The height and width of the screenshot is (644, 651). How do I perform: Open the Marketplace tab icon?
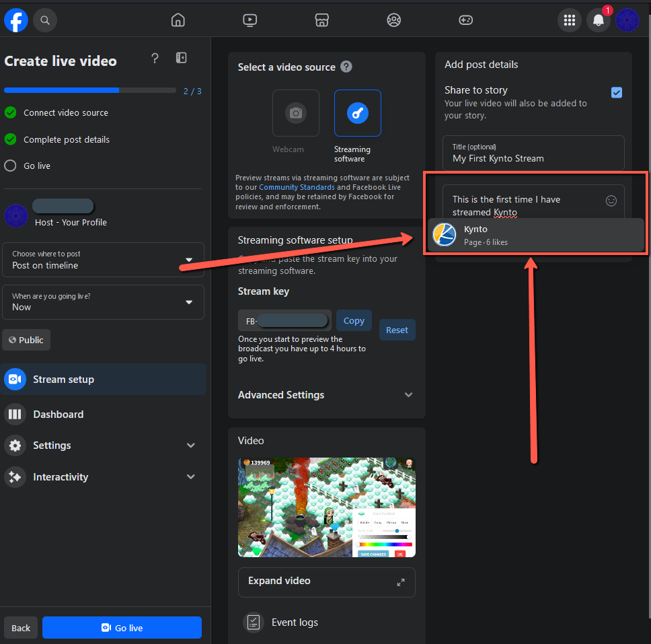pos(321,20)
